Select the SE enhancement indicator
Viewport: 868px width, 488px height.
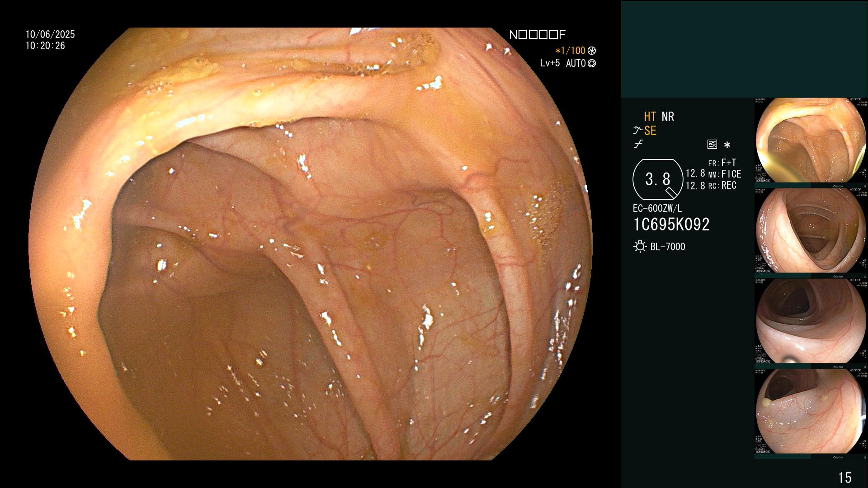(650, 131)
